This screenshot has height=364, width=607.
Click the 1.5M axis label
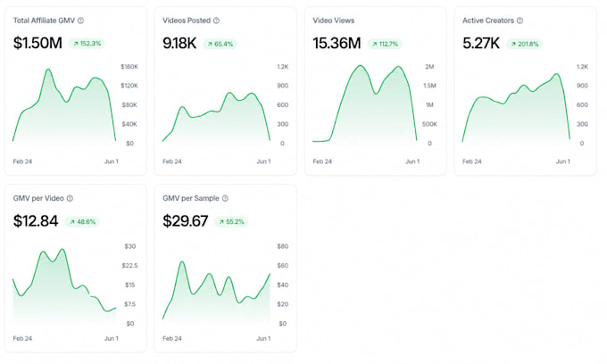point(429,86)
